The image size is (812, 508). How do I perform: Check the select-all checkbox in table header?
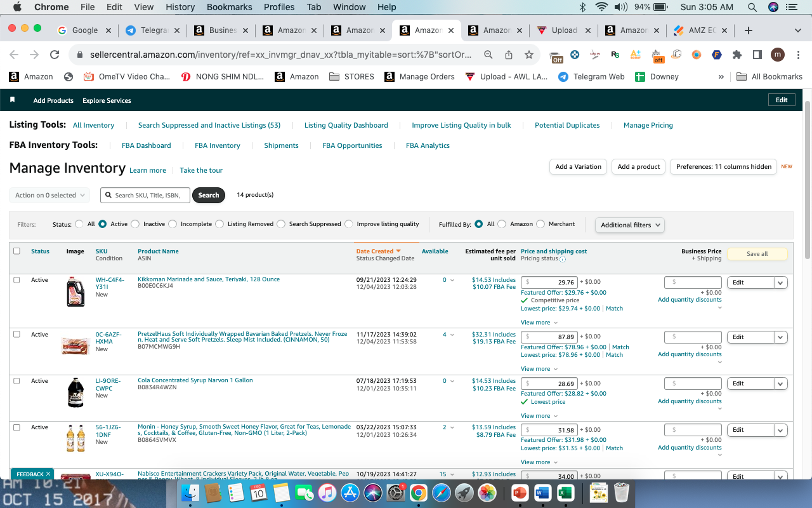17,251
